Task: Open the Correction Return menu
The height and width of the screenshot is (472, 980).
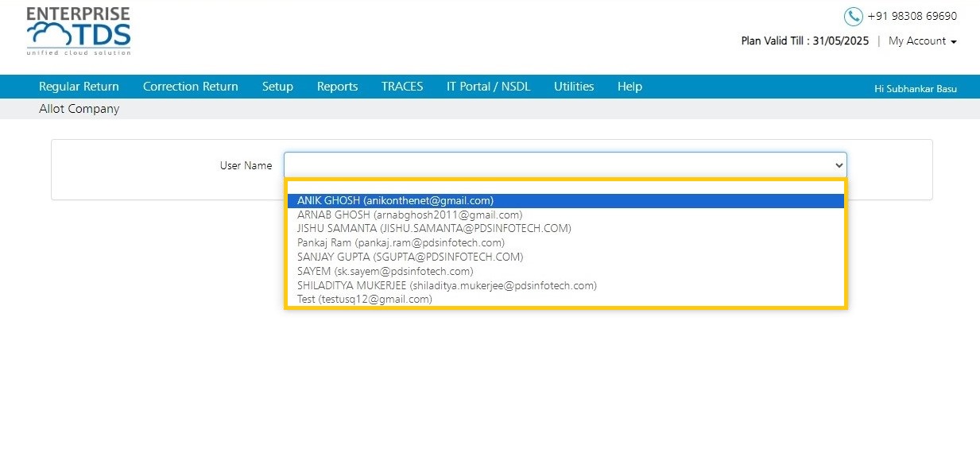Action: coord(191,87)
